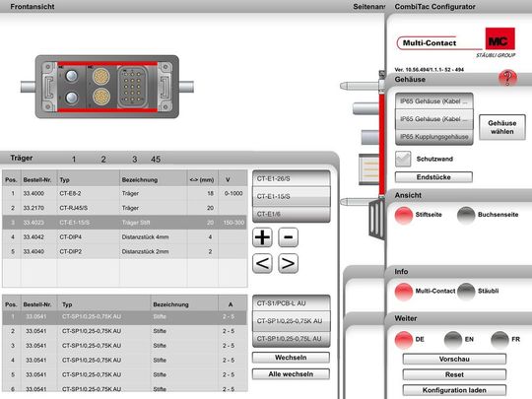Select Stiftseite view option
This screenshot has height=399, width=532.
pyautogui.click(x=403, y=215)
